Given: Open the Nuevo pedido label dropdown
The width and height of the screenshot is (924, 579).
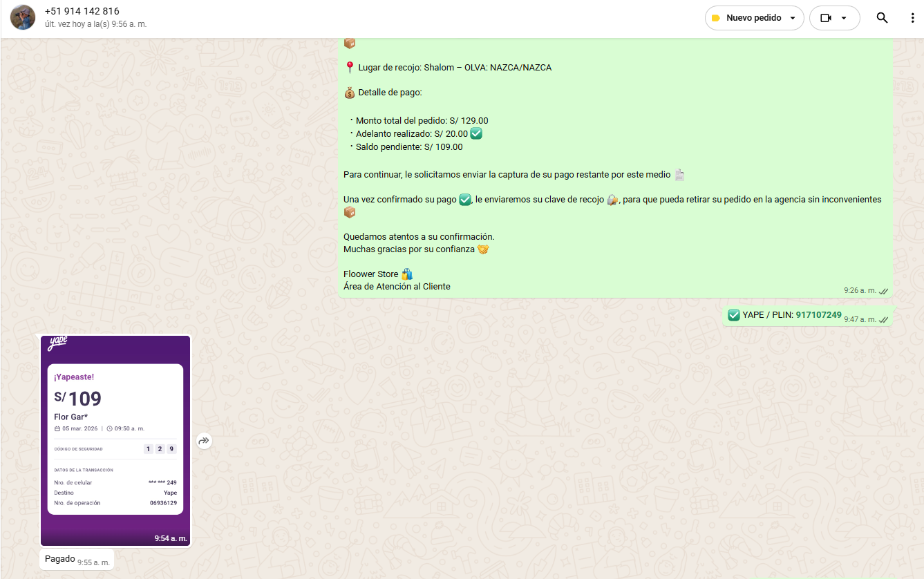Looking at the screenshot, I should [792, 18].
